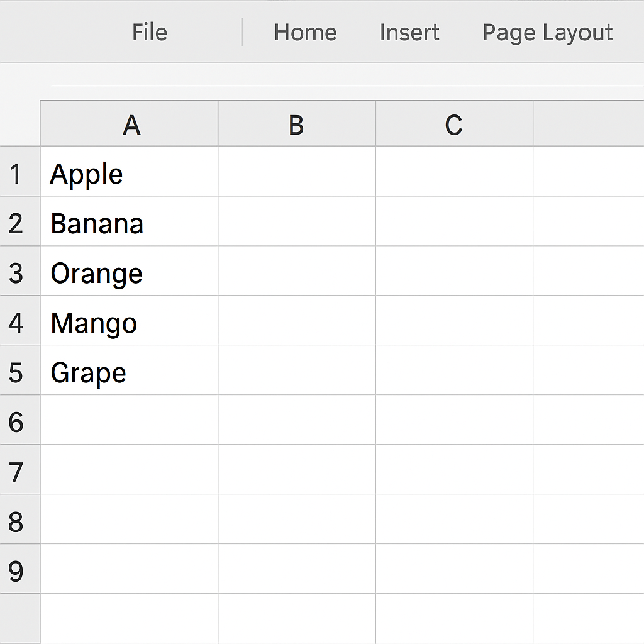Click the Orange cell in column A
The image size is (644, 644).
130,270
